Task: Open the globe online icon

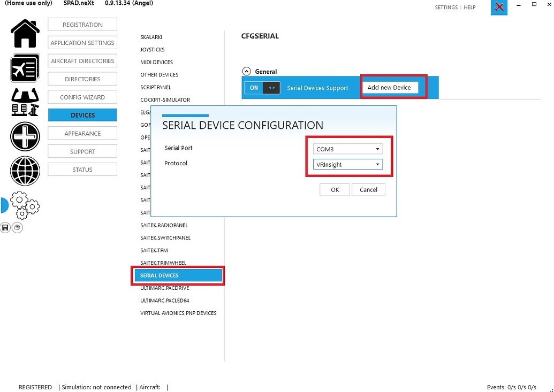Action: (25, 171)
